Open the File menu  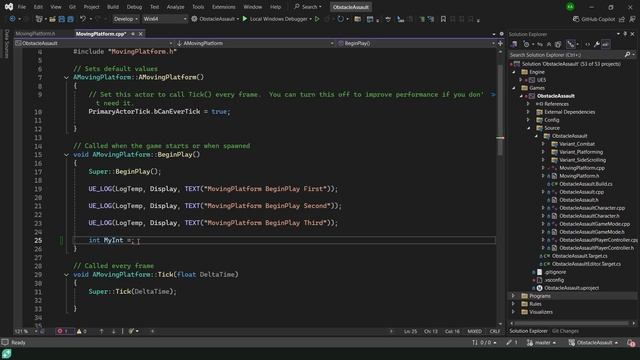pyautogui.click(x=22, y=7)
